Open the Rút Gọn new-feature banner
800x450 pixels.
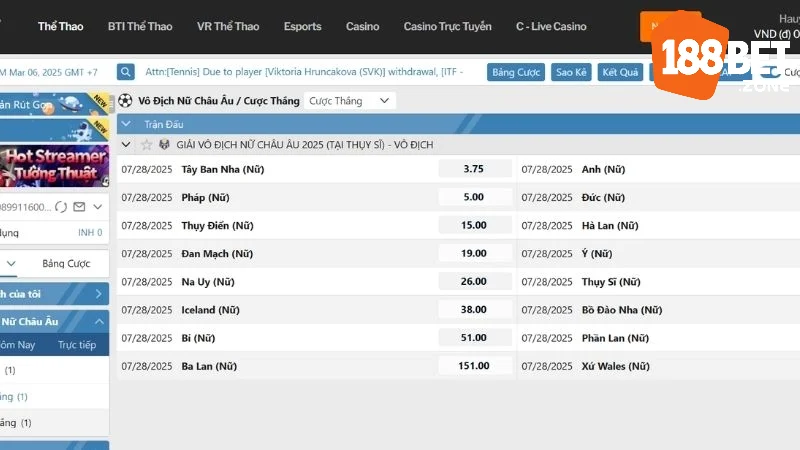(54, 104)
